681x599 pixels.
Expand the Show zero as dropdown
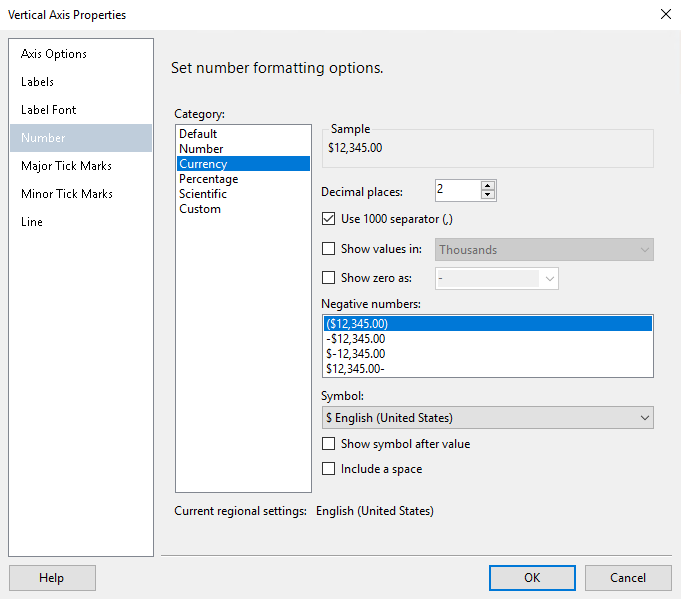[549, 278]
